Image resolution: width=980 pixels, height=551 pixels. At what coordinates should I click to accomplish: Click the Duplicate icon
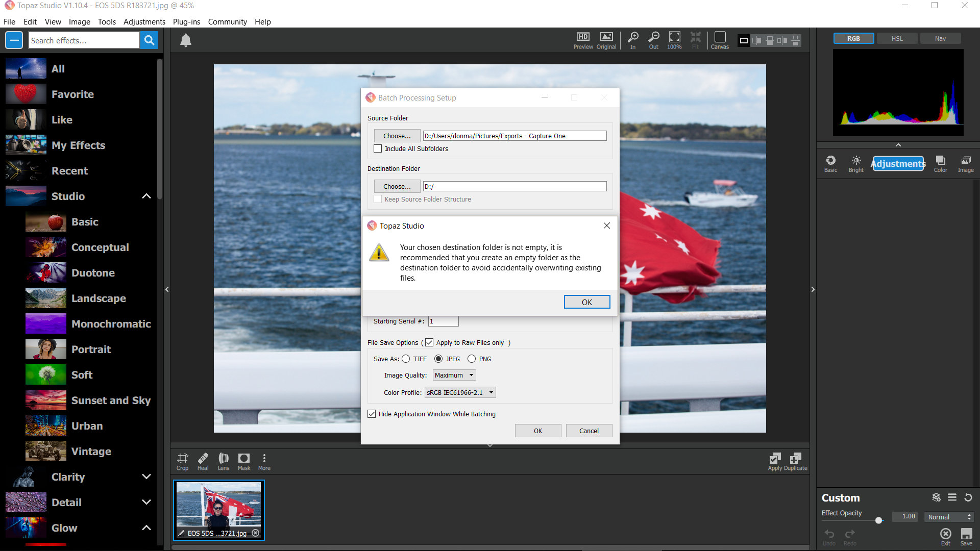[796, 461]
